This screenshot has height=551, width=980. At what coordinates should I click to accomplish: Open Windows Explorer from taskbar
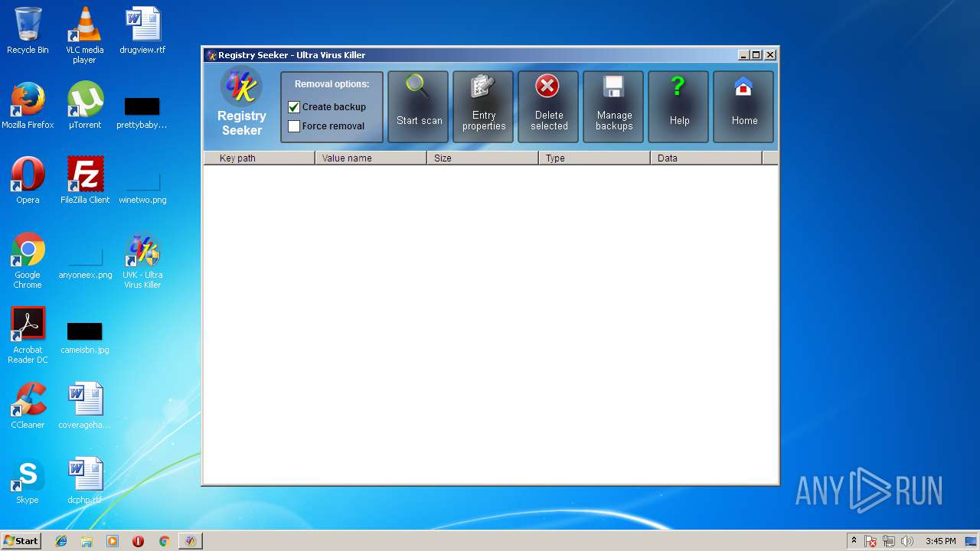(87, 541)
